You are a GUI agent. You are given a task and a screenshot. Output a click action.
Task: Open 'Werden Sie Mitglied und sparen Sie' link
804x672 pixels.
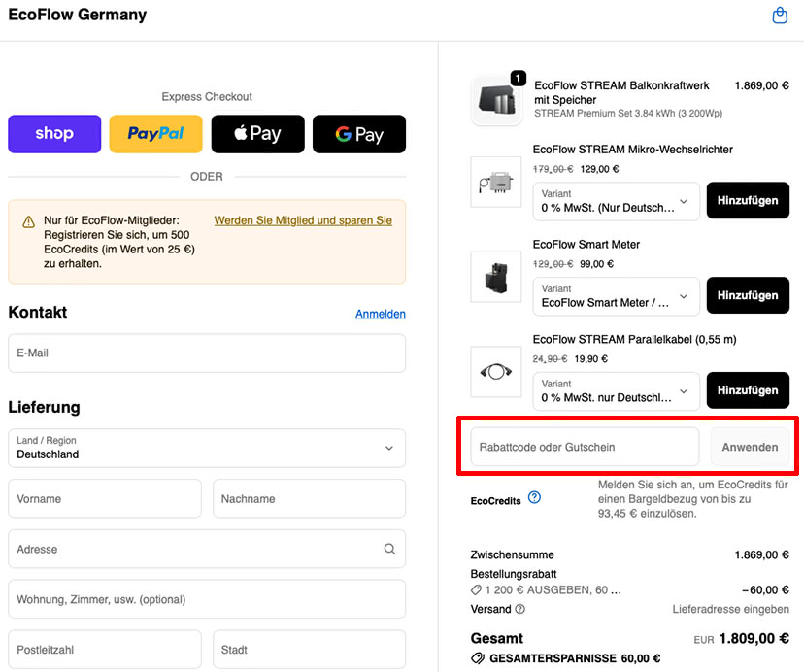(303, 220)
